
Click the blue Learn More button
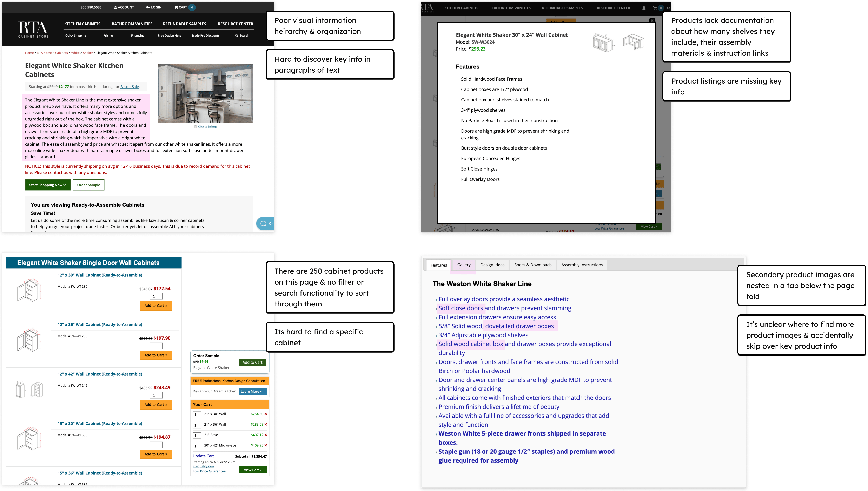coord(253,392)
